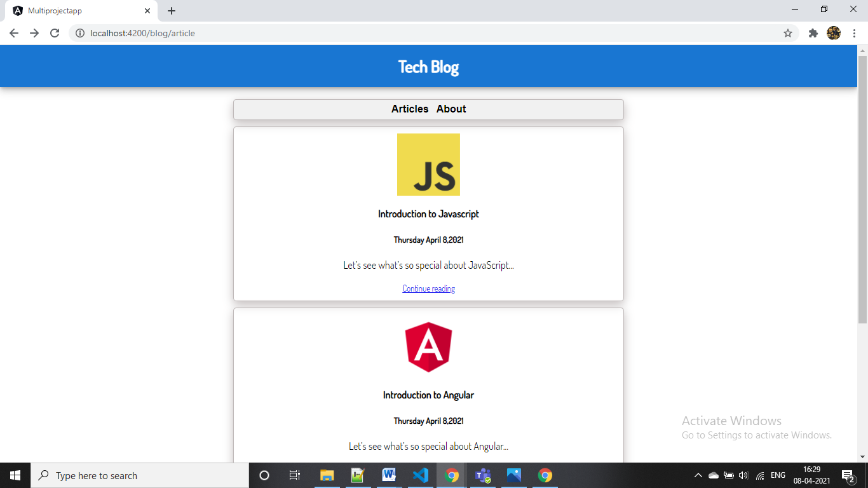This screenshot has height=488, width=868.
Task: Click the ENG language indicator
Action: coord(778,475)
